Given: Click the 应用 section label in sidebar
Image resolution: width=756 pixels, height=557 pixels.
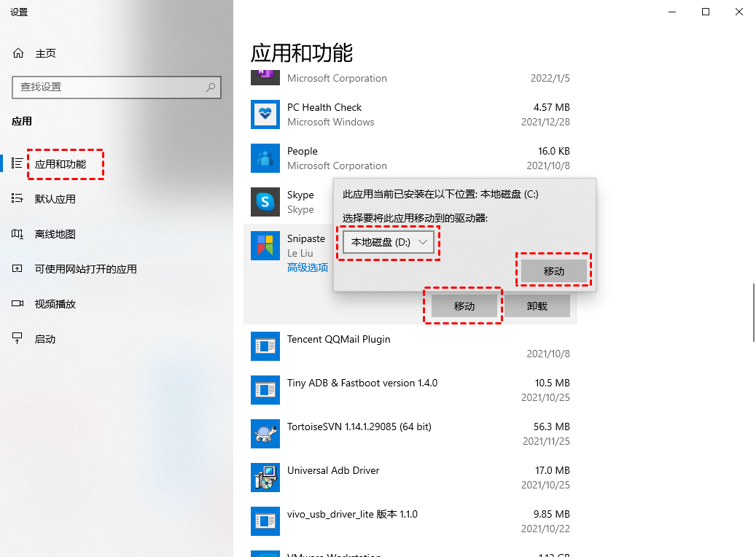Looking at the screenshot, I should point(22,121).
